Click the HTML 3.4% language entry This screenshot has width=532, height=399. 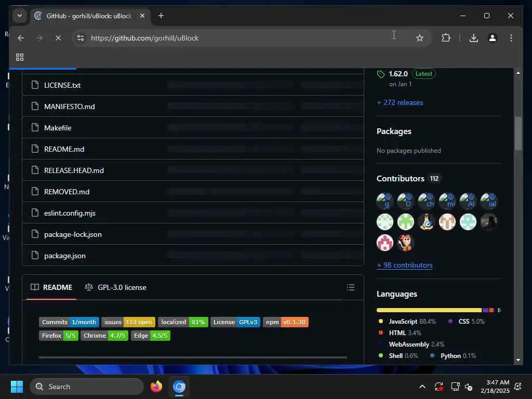(x=400, y=333)
